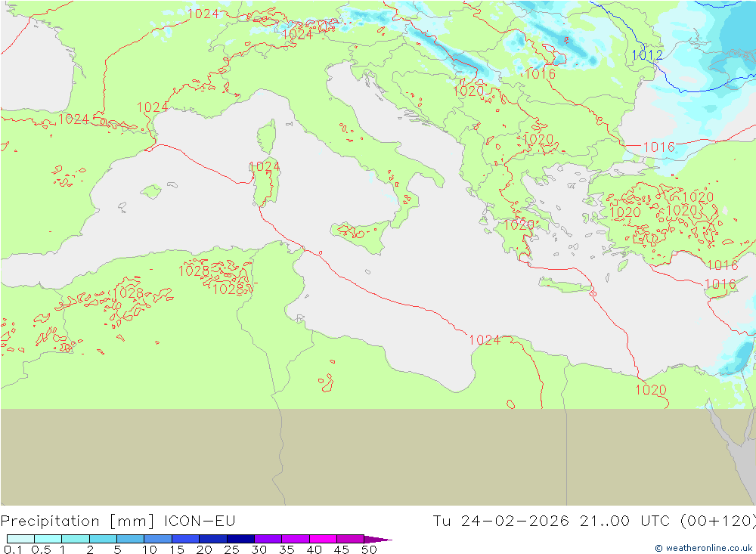
Task: Choose the 10–15 mm blue legend swatch
Action: (158, 539)
